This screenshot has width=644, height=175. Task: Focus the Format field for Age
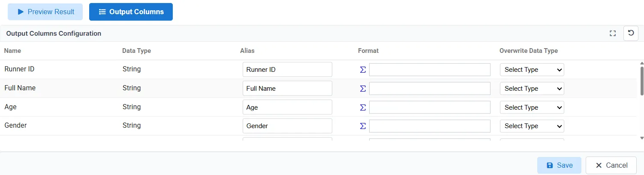coord(430,107)
